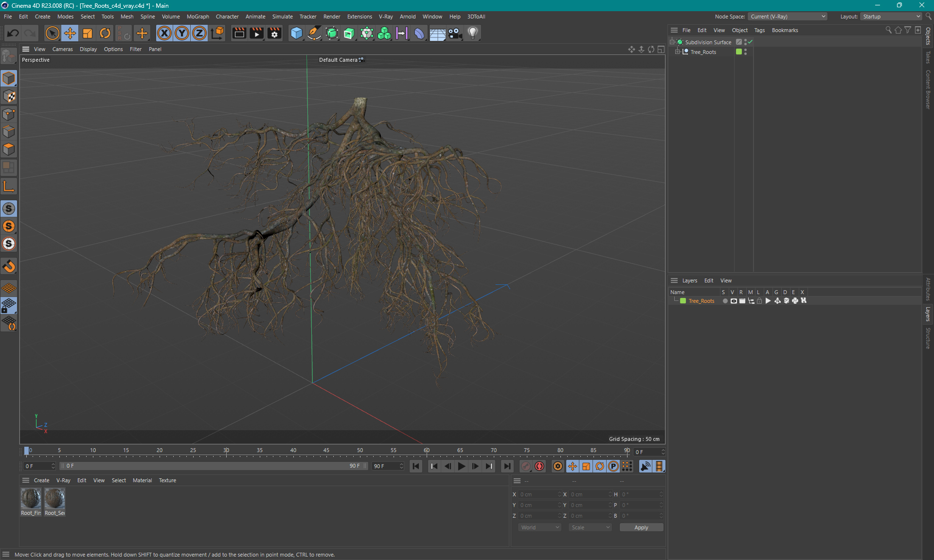Toggle Autokeying button

(539, 466)
